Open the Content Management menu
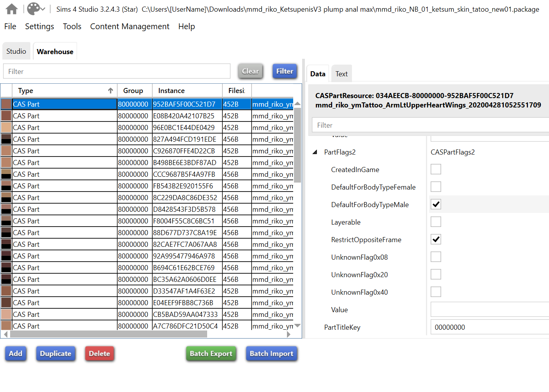This screenshot has width=549, height=392. coord(130,26)
